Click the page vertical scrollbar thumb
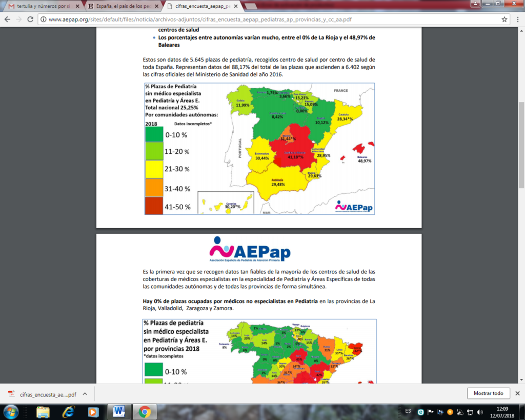Screen dimensions: 525x420 point(521,145)
